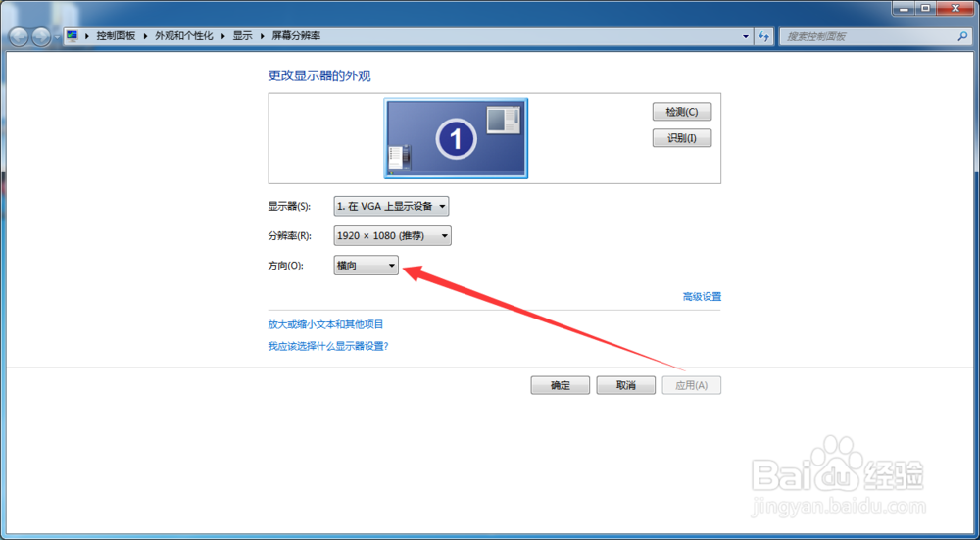Open the 分辨率(R) dropdown
This screenshot has width=980, height=540.
point(393,235)
